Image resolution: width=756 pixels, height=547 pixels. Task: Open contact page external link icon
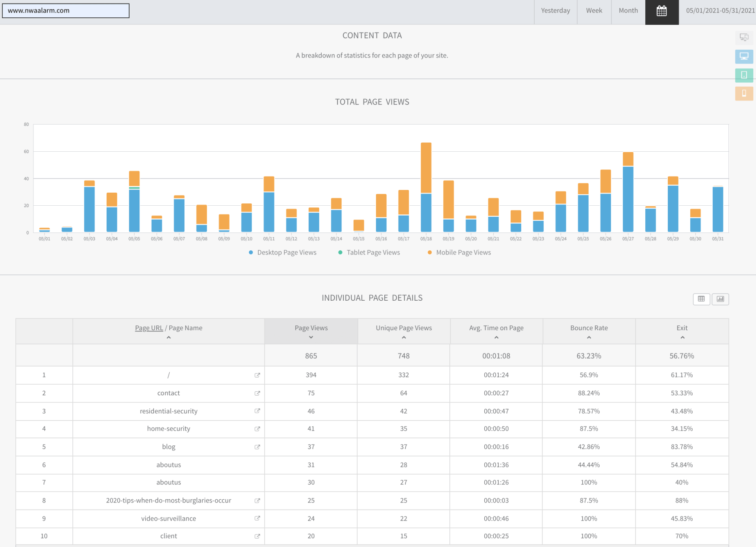pyautogui.click(x=257, y=393)
